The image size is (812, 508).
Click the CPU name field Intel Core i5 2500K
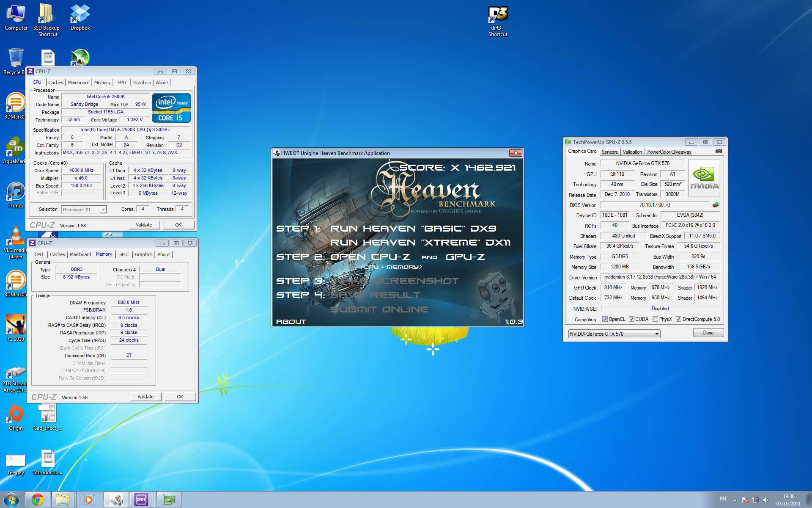coord(106,97)
